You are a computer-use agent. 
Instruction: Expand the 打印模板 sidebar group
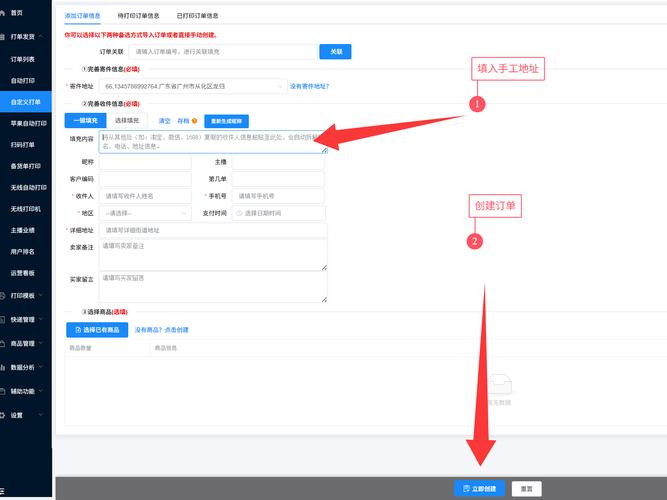26,295
